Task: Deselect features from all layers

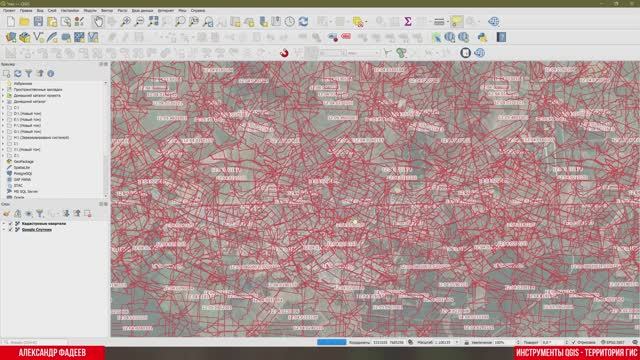Action: [x=357, y=22]
